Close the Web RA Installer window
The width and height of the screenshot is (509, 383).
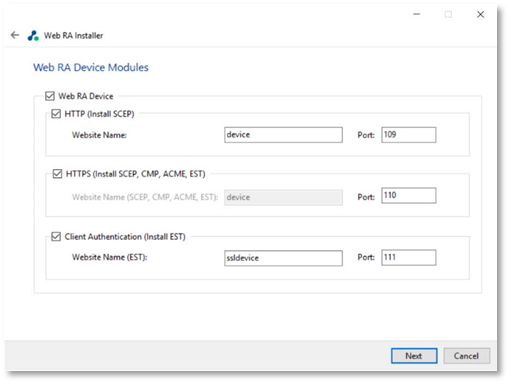click(x=480, y=14)
